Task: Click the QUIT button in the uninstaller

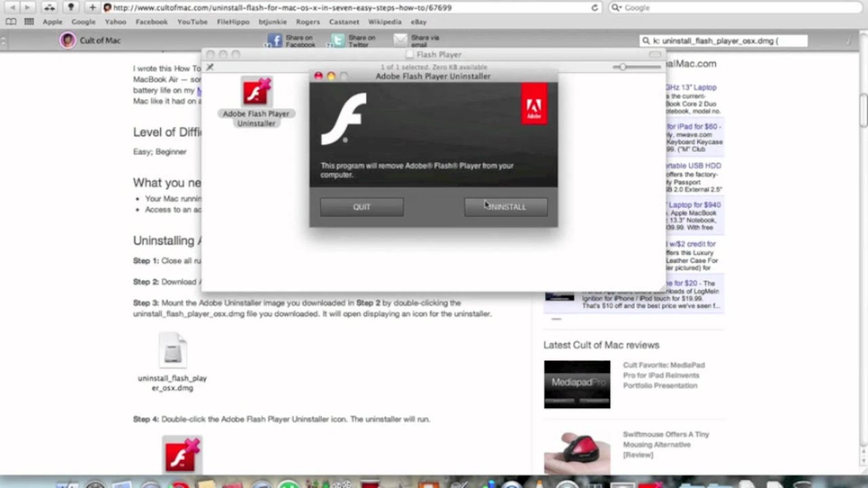Action: click(361, 207)
